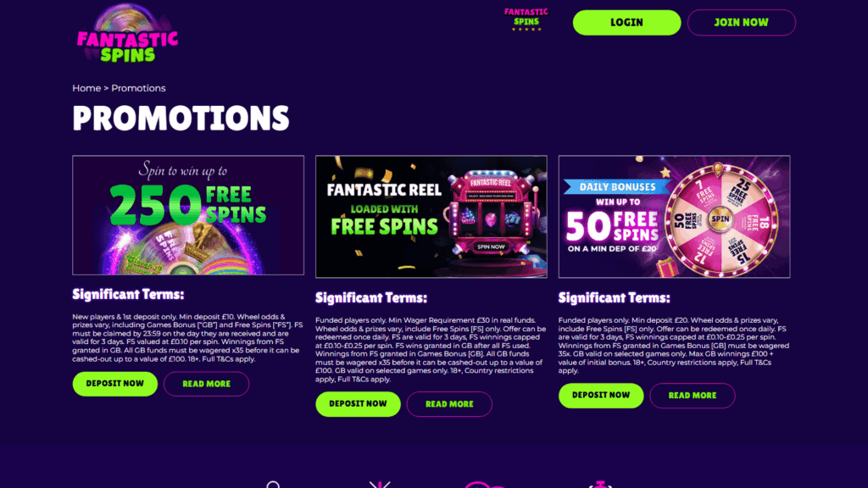
Task: Click the Spin Now button on the slot machine image
Action: [491, 247]
